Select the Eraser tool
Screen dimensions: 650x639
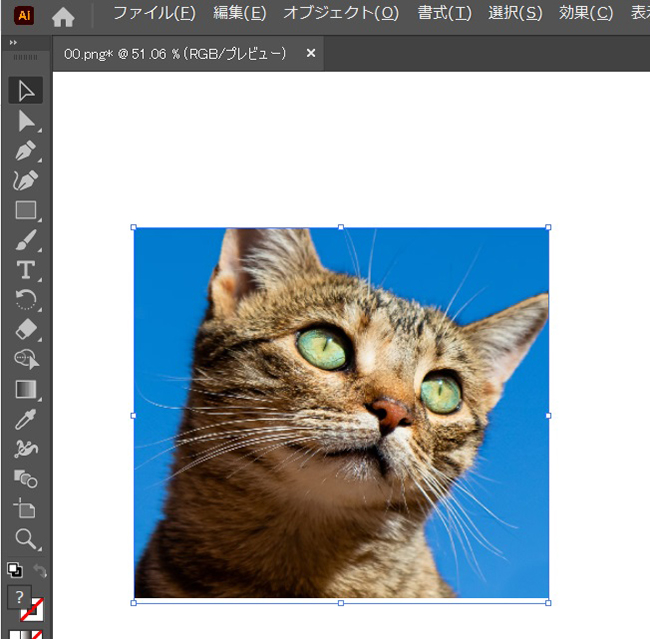[25, 330]
